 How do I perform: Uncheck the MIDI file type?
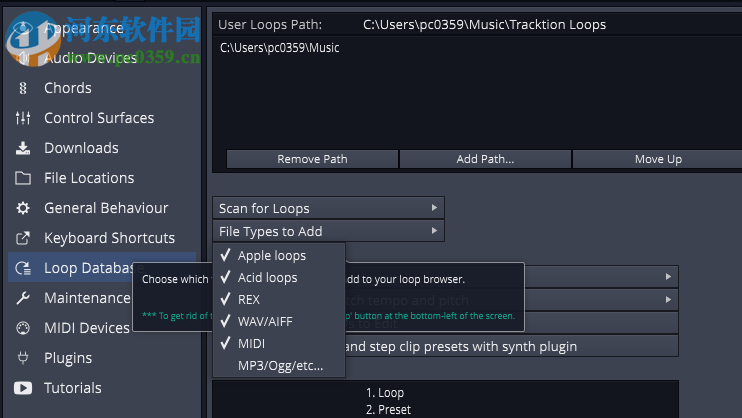click(279, 344)
